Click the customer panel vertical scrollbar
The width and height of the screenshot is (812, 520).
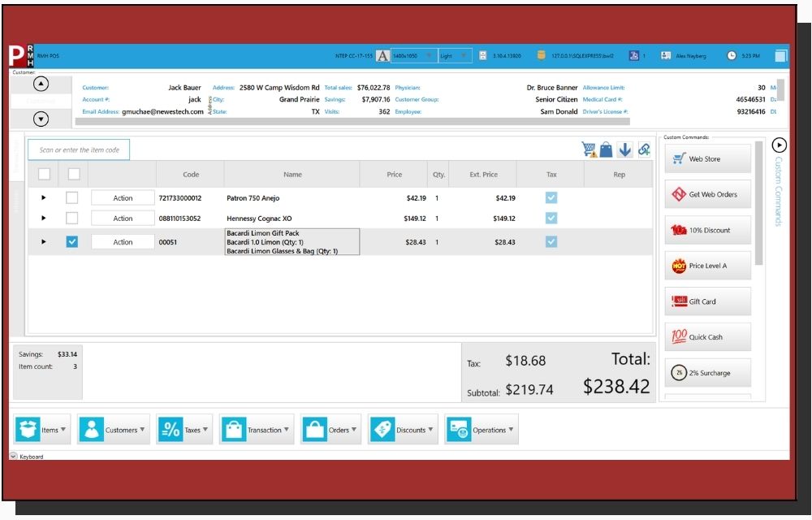click(780, 90)
